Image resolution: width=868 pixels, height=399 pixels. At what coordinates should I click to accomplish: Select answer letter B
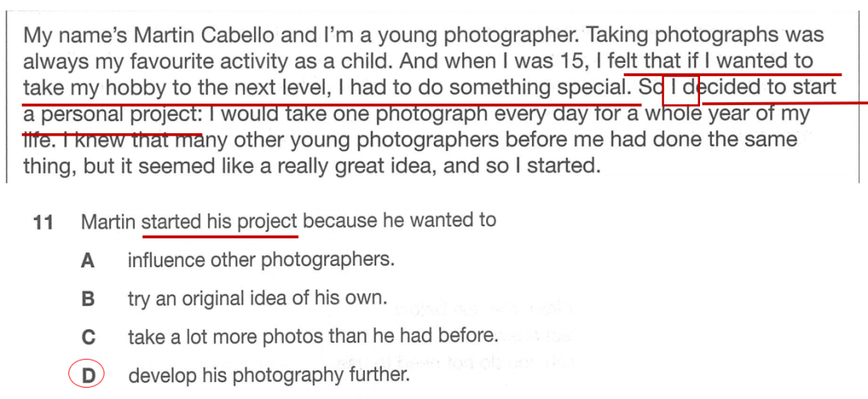coord(88,299)
